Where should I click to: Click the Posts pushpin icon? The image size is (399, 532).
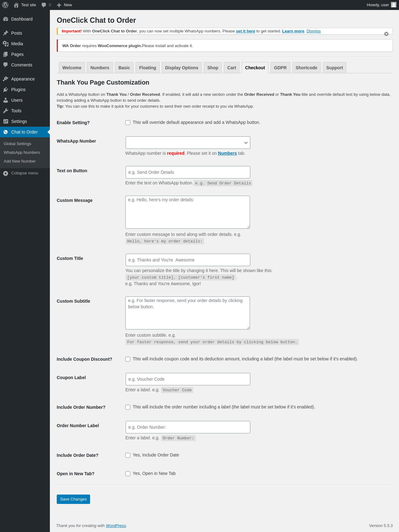point(6,33)
